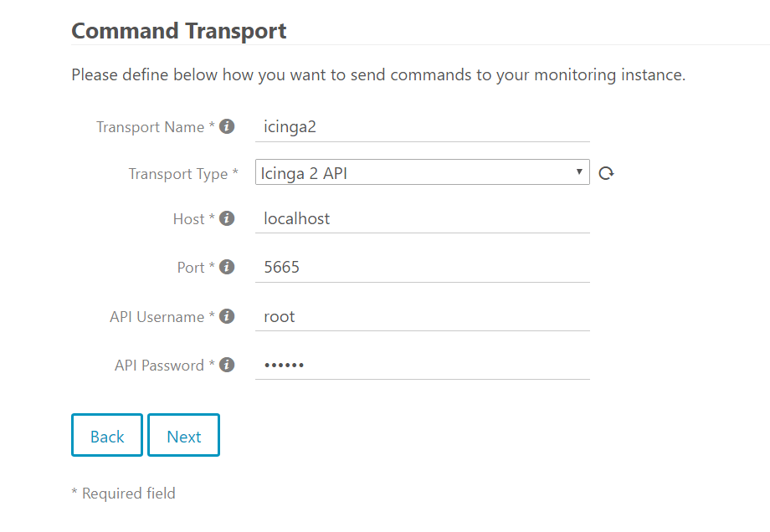Show the Port field's info tooltip icon

pos(227,267)
